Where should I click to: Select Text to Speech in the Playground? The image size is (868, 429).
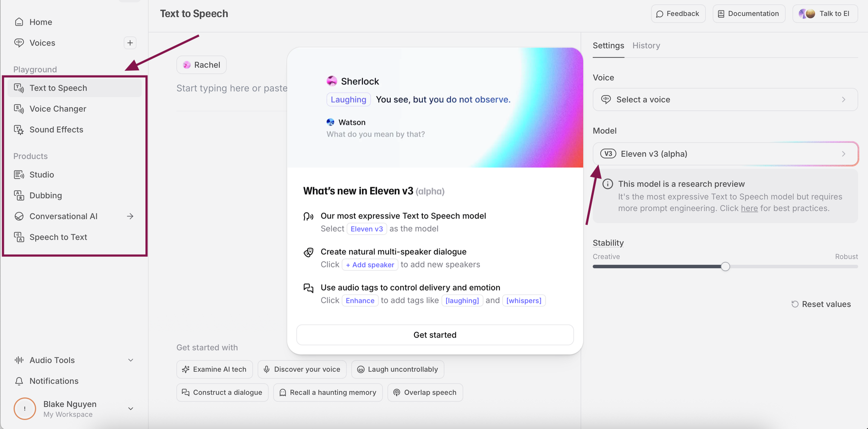75,88
